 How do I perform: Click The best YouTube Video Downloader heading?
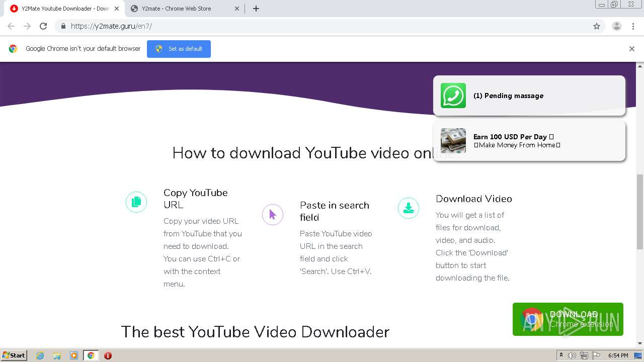coord(255,332)
